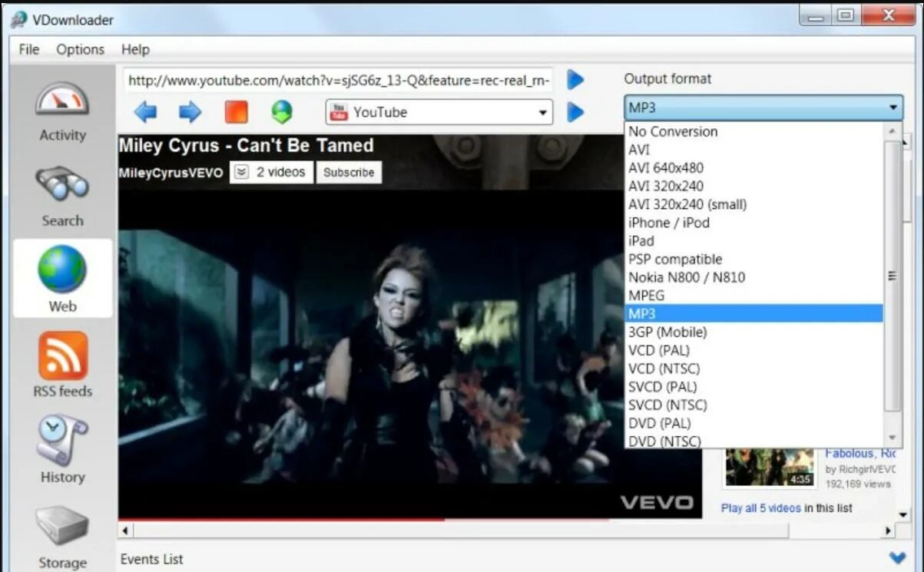Open the Help menu
Image resolution: width=924 pixels, height=572 pixels.
(135, 49)
